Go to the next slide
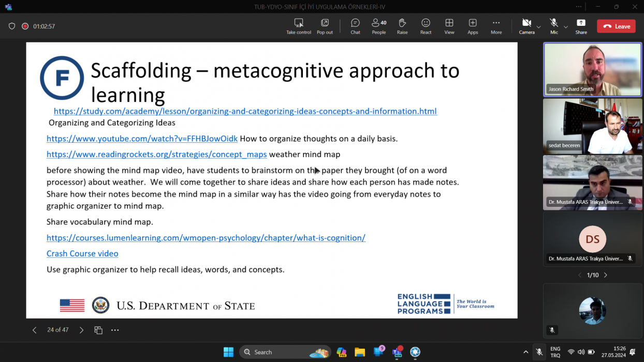 pyautogui.click(x=81, y=330)
